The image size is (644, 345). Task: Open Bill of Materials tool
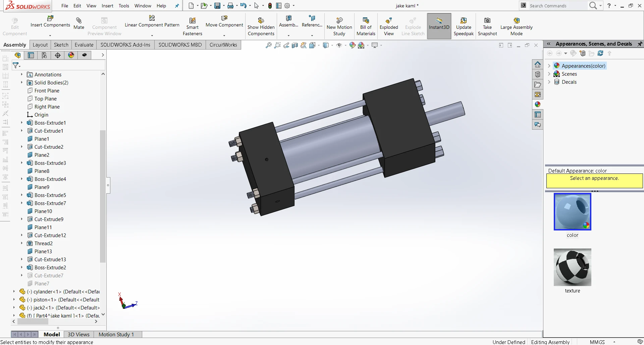(x=366, y=21)
